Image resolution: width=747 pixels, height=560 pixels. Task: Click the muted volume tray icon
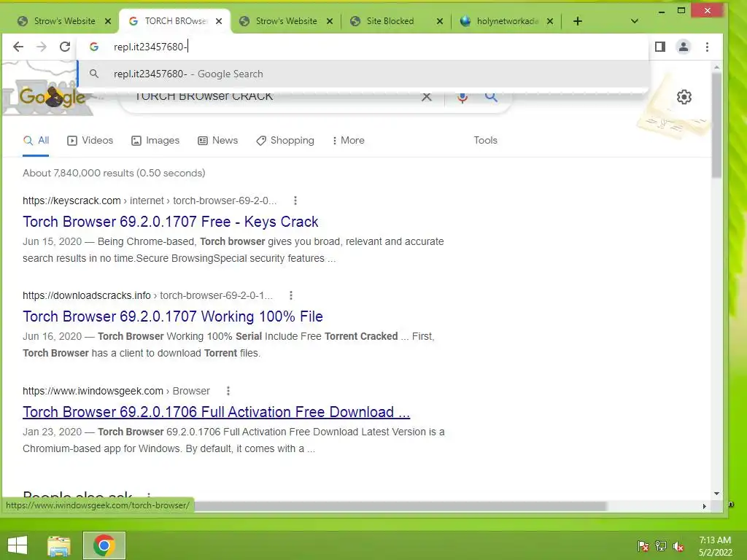coord(678,546)
